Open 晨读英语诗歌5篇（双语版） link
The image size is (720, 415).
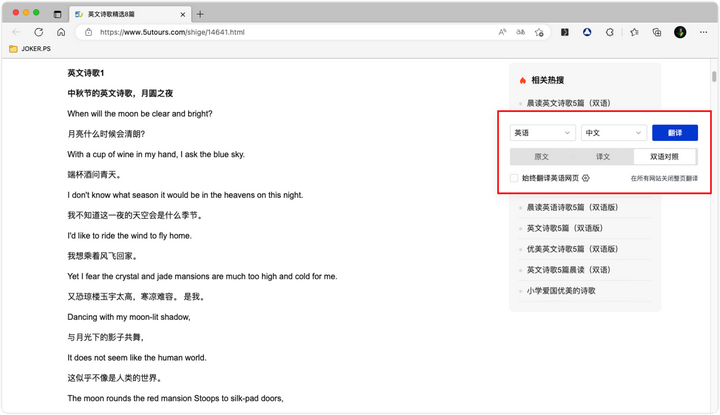(x=572, y=208)
